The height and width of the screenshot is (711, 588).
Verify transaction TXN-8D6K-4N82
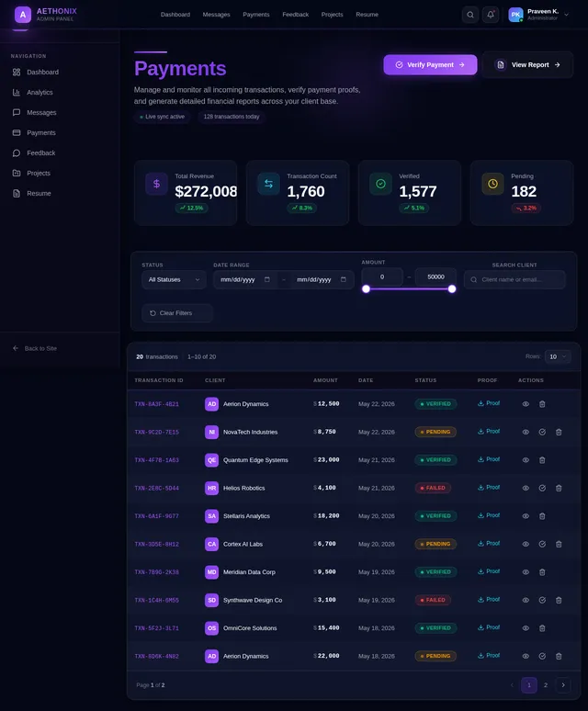(542, 656)
